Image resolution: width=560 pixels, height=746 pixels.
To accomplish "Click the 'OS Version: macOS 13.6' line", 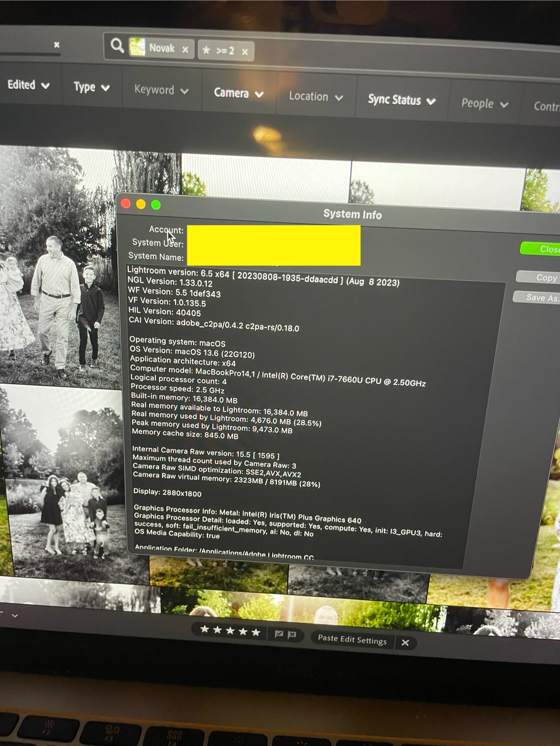I will coord(192,353).
